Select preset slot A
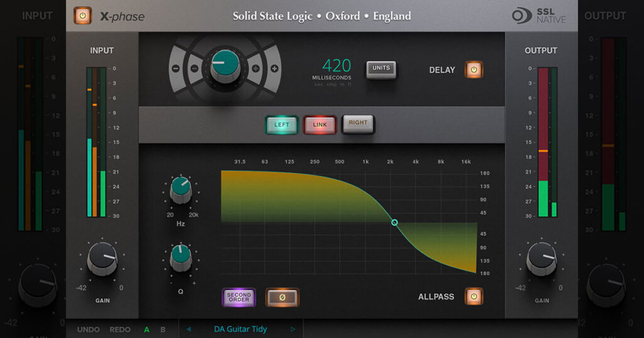 click(147, 329)
